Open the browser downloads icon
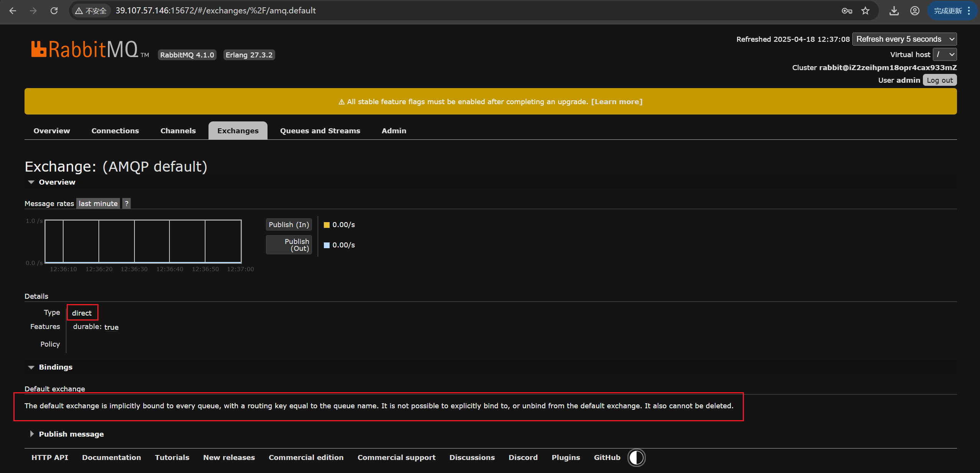Screen dimensions: 980x473 tap(894, 11)
